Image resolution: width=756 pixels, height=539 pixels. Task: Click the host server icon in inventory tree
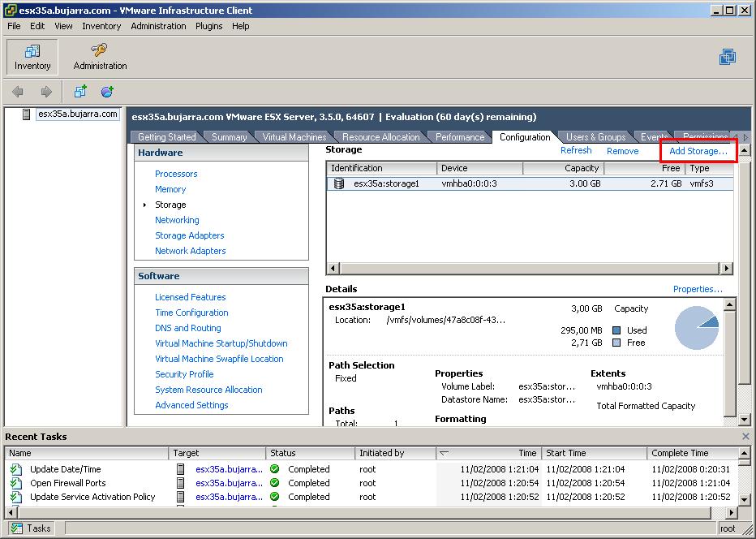(27, 114)
